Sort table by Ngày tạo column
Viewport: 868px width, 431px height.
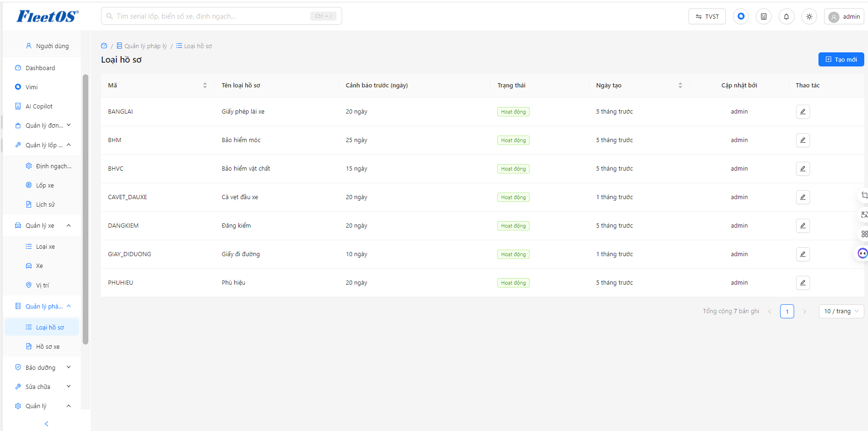click(x=680, y=86)
